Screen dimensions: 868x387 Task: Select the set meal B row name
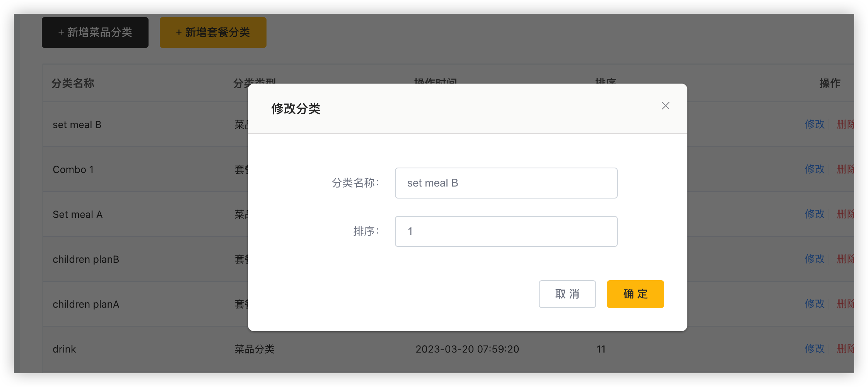click(x=77, y=124)
